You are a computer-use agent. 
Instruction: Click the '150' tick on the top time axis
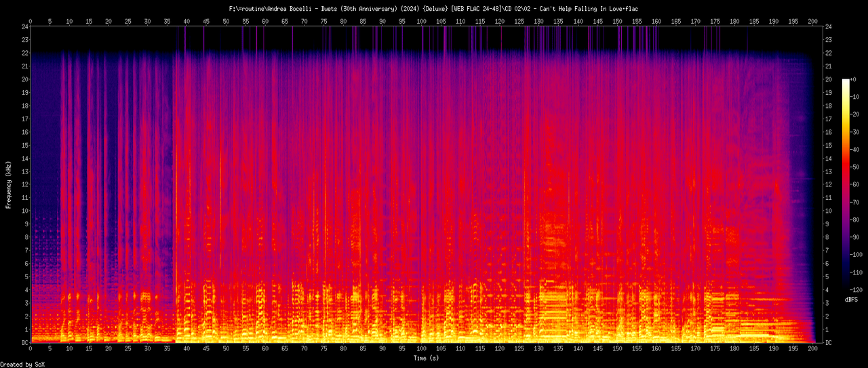(x=618, y=21)
